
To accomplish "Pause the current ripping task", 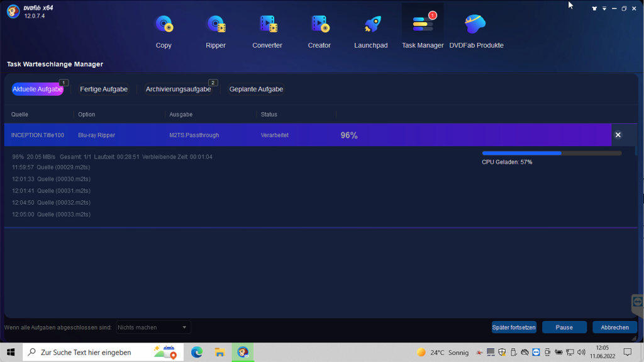I will 564,327.
